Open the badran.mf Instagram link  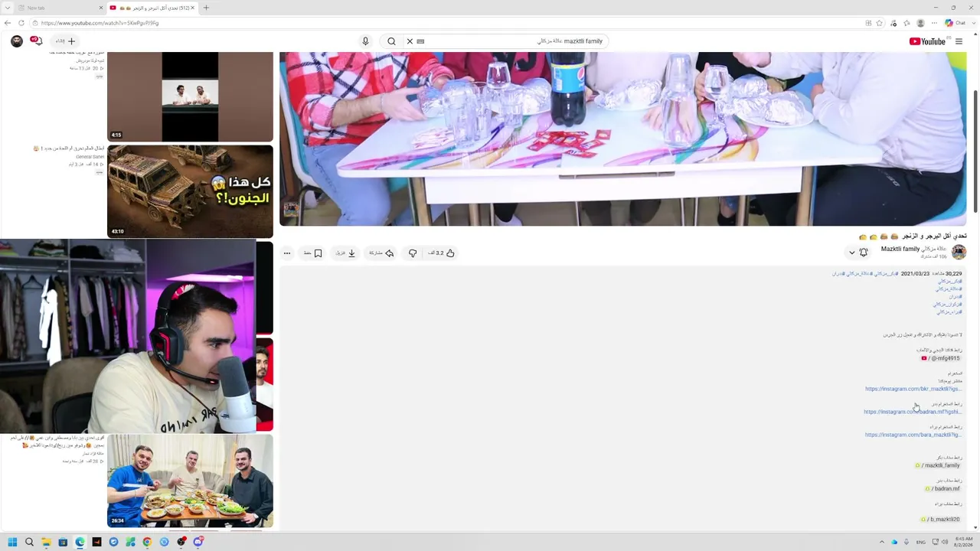click(913, 412)
